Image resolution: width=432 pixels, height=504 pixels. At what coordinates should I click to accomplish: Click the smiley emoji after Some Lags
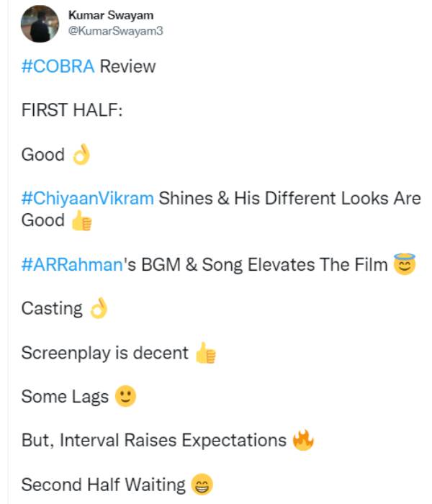[x=125, y=397]
